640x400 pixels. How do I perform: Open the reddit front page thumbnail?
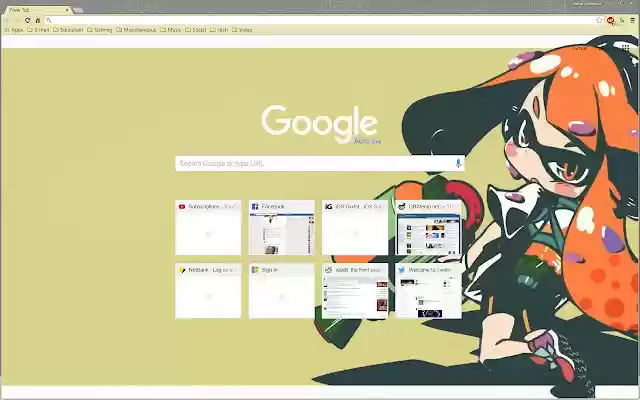[x=355, y=291]
